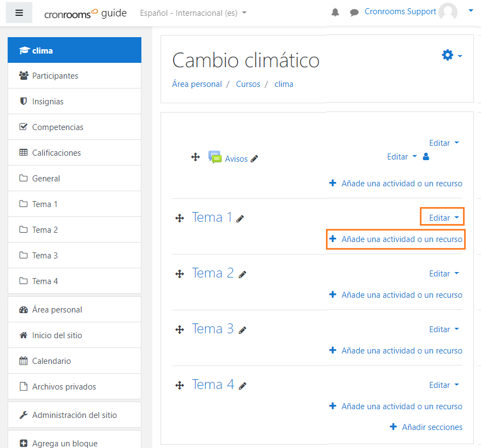Click the move icon beside Avisos

point(195,157)
